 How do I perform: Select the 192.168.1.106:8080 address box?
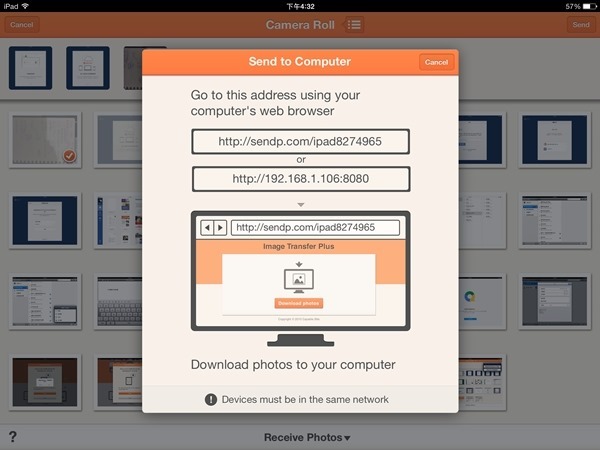tap(300, 179)
